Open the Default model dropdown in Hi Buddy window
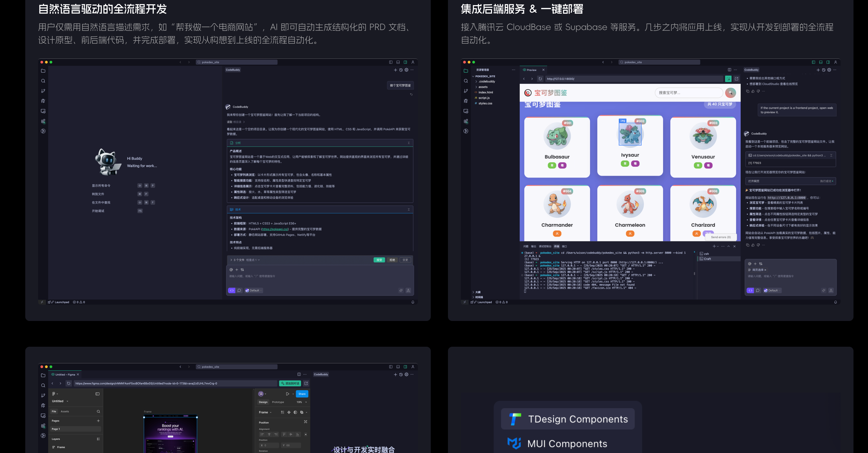The height and width of the screenshot is (453, 868). [x=254, y=290]
